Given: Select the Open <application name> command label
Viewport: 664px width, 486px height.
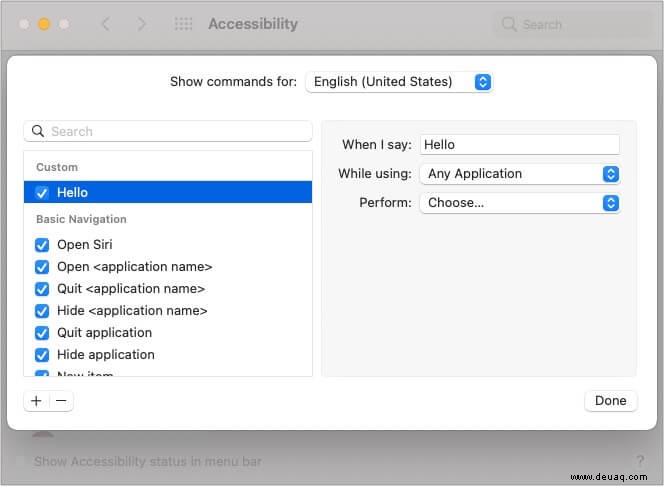Looking at the screenshot, I should click(135, 267).
